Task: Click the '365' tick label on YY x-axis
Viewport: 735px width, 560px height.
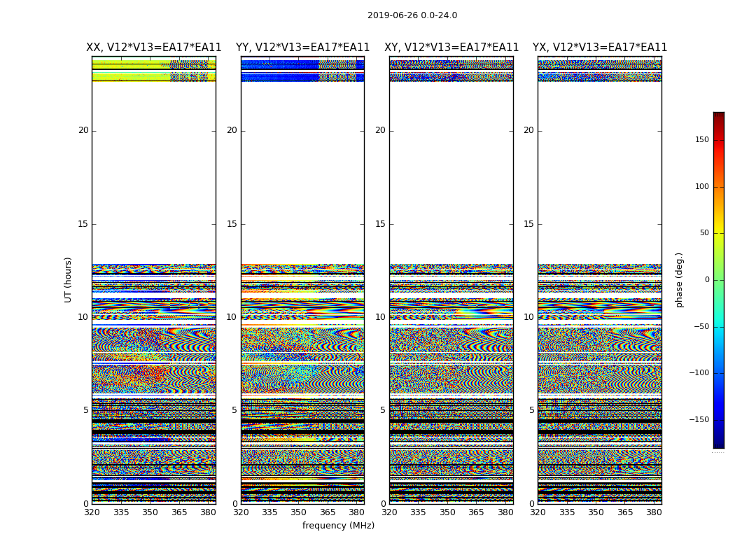Action: tap(328, 512)
